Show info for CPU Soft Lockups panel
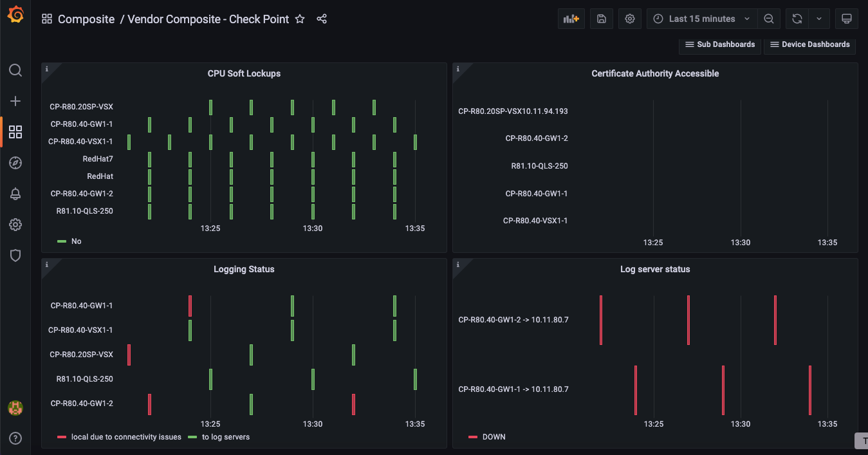868x455 pixels. click(x=46, y=68)
